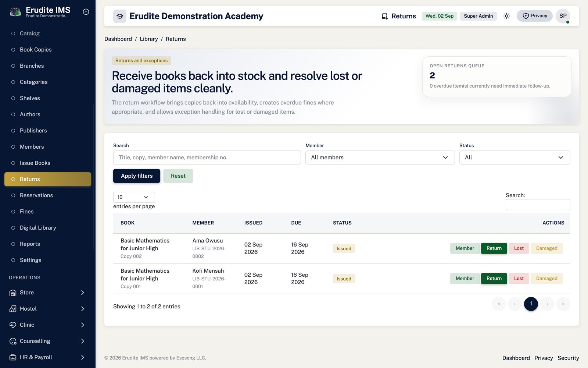Open Member details for Kofi Mensah
This screenshot has height=368, width=588.
point(465,279)
